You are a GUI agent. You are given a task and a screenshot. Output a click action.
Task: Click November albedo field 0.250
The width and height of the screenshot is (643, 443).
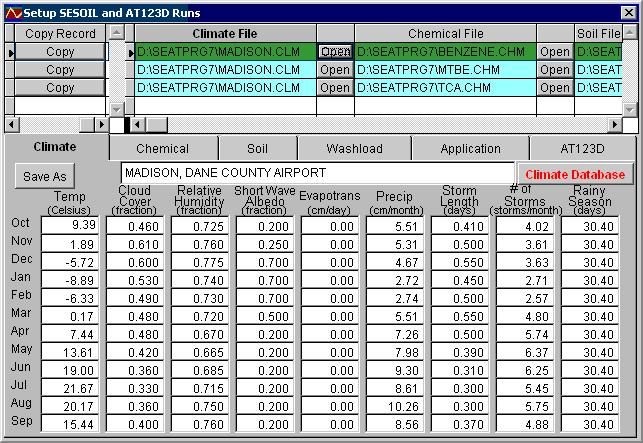[265, 244]
